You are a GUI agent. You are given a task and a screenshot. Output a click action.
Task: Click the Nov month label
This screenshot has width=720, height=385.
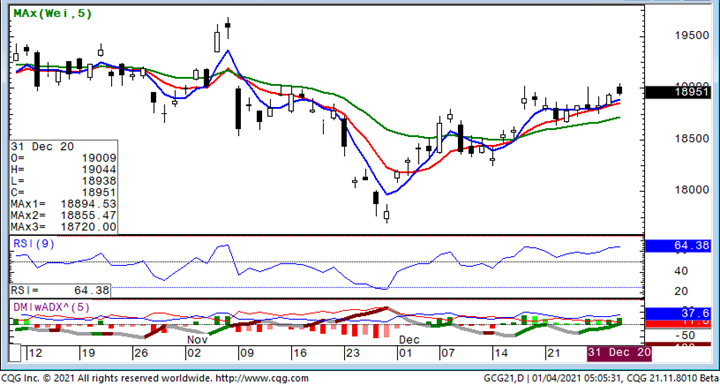[198, 340]
